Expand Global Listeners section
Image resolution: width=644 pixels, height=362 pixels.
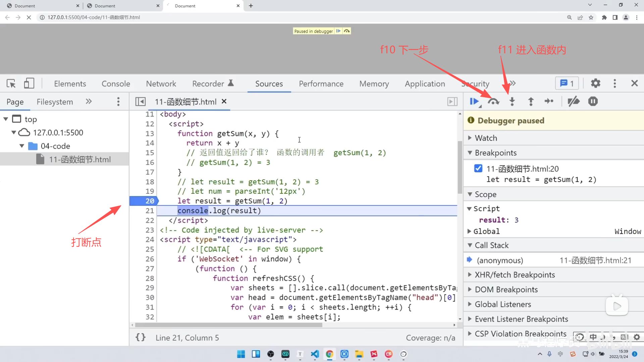coord(553,304)
